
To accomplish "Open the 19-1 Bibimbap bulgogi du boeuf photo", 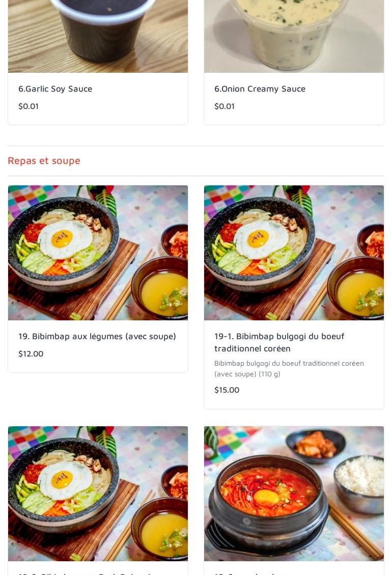I will coord(294,253).
